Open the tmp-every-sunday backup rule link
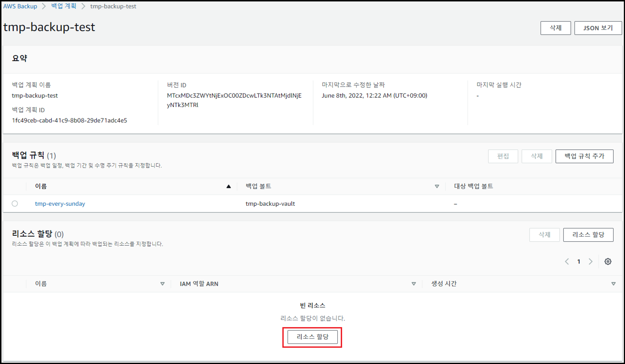The height and width of the screenshot is (364, 625). tap(60, 204)
